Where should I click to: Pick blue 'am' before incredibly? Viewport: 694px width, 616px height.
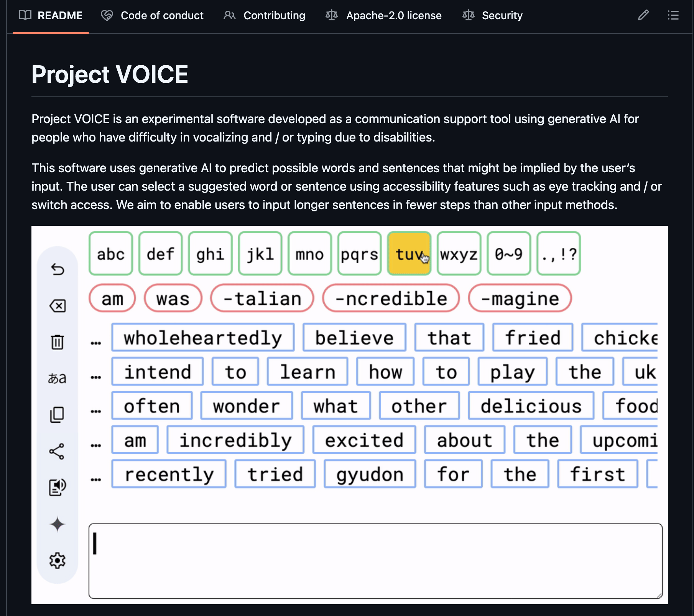135,440
